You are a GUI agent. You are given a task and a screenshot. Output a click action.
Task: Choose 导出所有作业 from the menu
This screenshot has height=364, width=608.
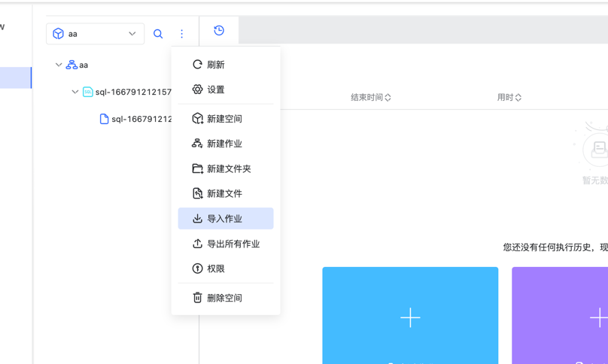pyautogui.click(x=226, y=244)
